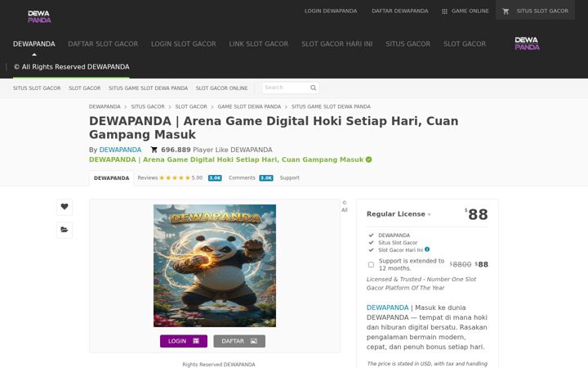Open SLOT GACOR ONLINE sub navigation
The height and width of the screenshot is (368, 588).
click(x=221, y=88)
